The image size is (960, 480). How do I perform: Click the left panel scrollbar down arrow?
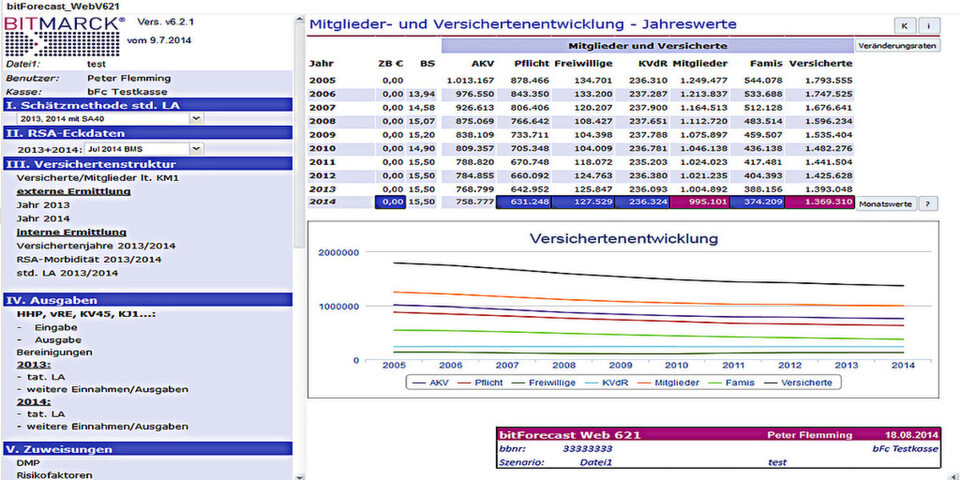(299, 476)
